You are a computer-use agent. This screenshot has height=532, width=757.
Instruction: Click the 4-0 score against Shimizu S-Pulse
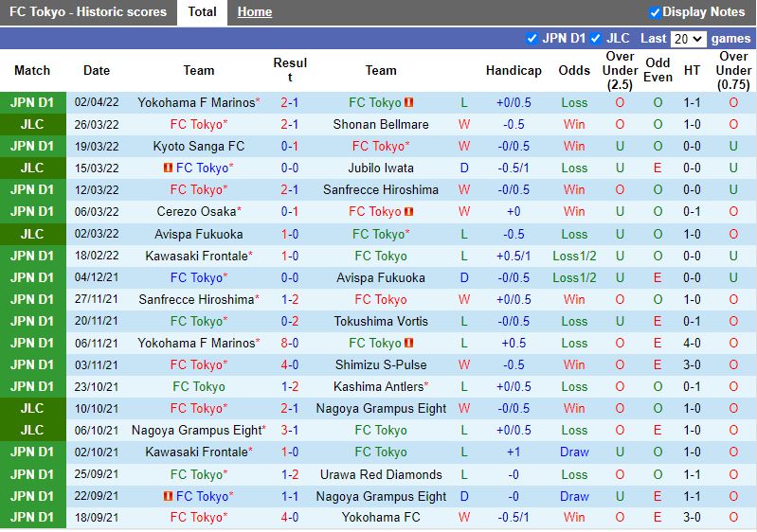coord(290,364)
